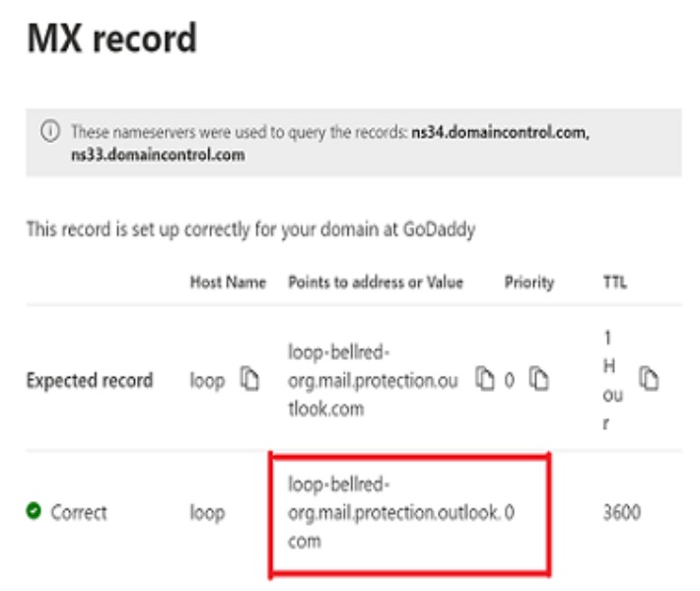Select the 'Expected record' row label
This screenshot has height=591, width=700.
[x=90, y=380]
